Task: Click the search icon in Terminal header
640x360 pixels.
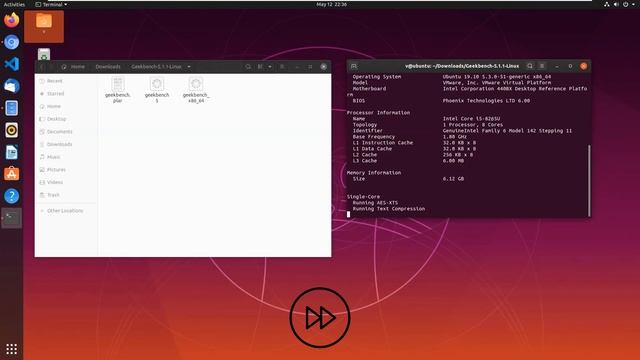Action: click(529, 66)
